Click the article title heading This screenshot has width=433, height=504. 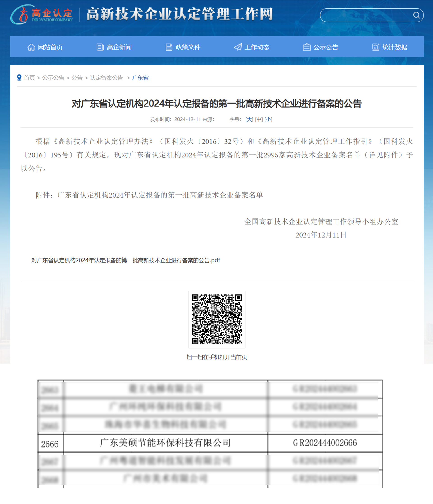(217, 104)
